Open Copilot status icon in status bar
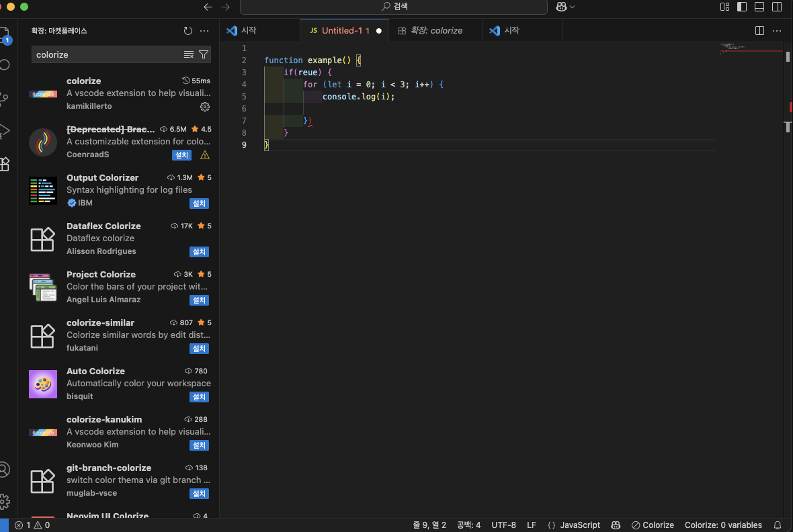This screenshot has width=793, height=532. click(616, 525)
